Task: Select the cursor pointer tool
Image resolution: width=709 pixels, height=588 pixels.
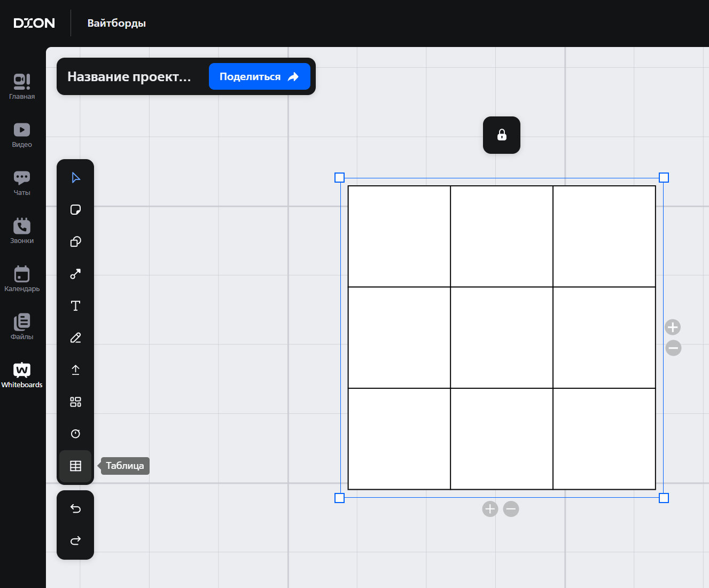Action: coord(75,178)
